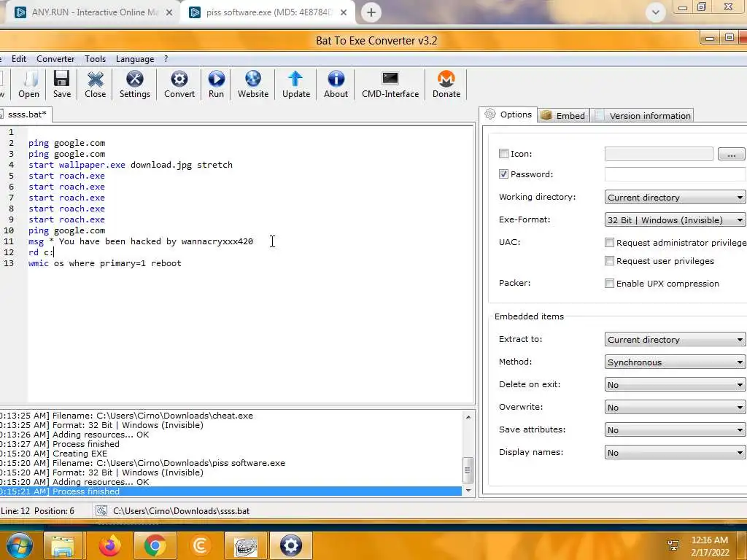
Task: Open the Exe-Format dropdown
Action: pos(675,220)
